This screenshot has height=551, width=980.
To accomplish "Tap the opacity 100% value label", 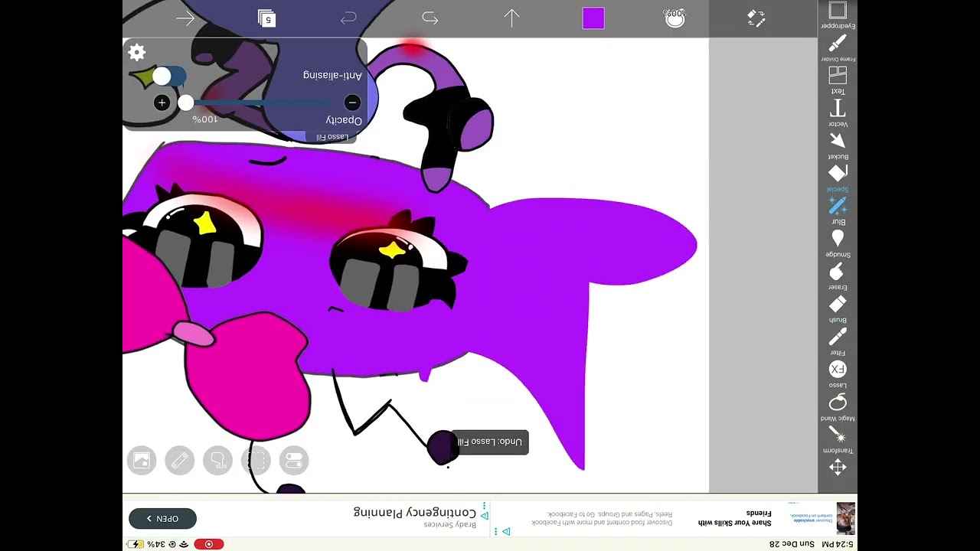I will coord(204,120).
